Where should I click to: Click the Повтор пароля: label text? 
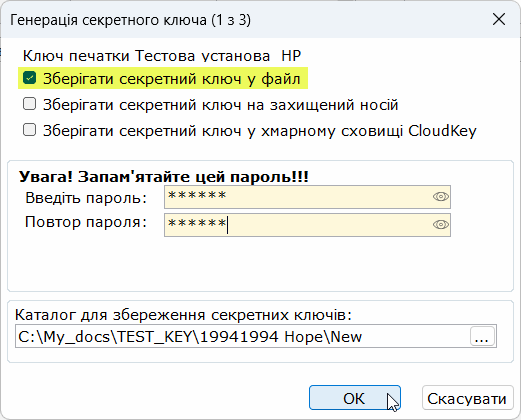(86, 222)
